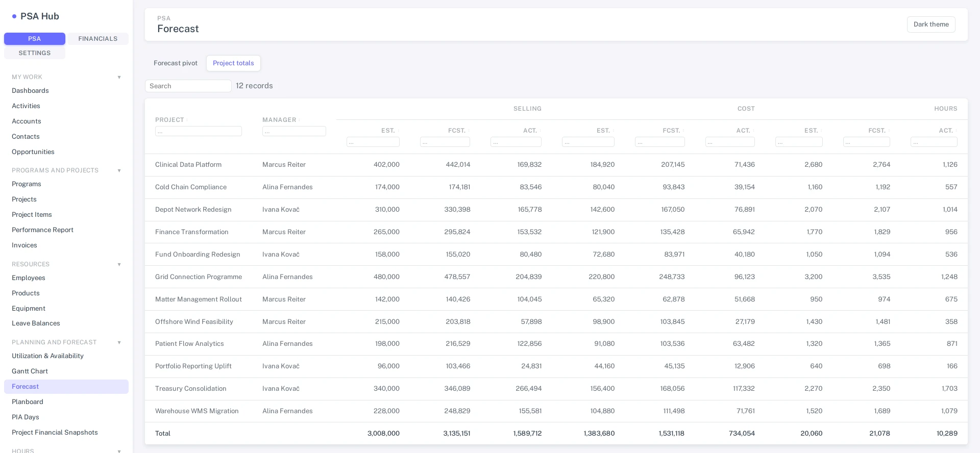Image resolution: width=980 pixels, height=453 pixels.
Task: Open Programs in the sidebar
Action: pyautogui.click(x=66, y=184)
